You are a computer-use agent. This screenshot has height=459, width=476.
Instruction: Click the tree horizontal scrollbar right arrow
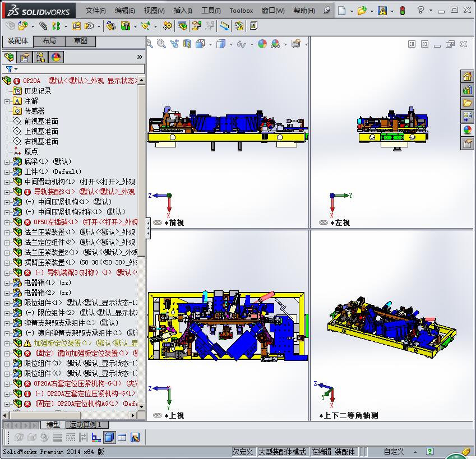pos(133,415)
